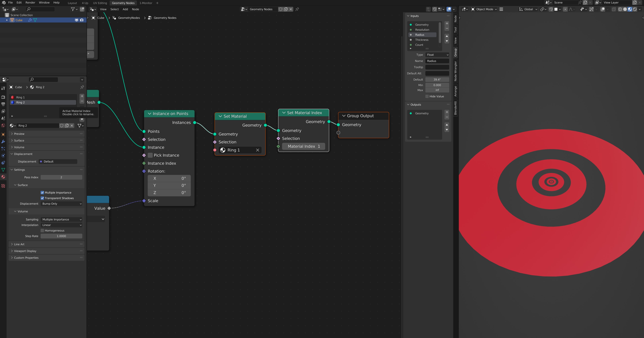This screenshot has height=338, width=644.
Task: Open the Texture properties checker icon
Action: click(3, 186)
